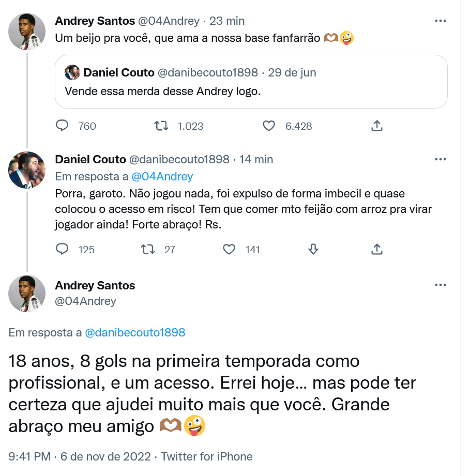The width and height of the screenshot is (470, 476).
Task: Open Andrey Santos's top avatar picture
Action: pyautogui.click(x=27, y=32)
